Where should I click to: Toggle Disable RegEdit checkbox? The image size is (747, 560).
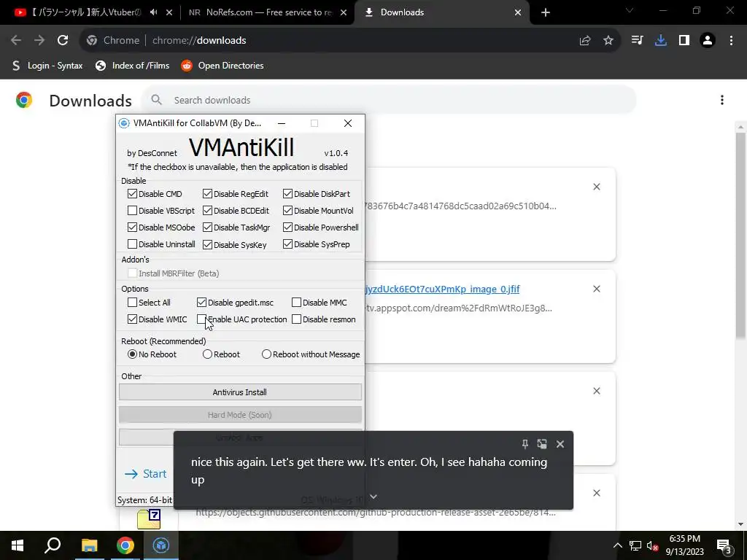[207, 194]
